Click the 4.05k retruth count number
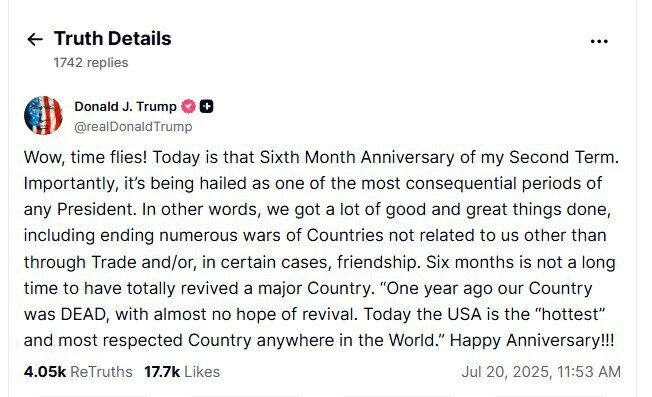 pyautogui.click(x=45, y=372)
